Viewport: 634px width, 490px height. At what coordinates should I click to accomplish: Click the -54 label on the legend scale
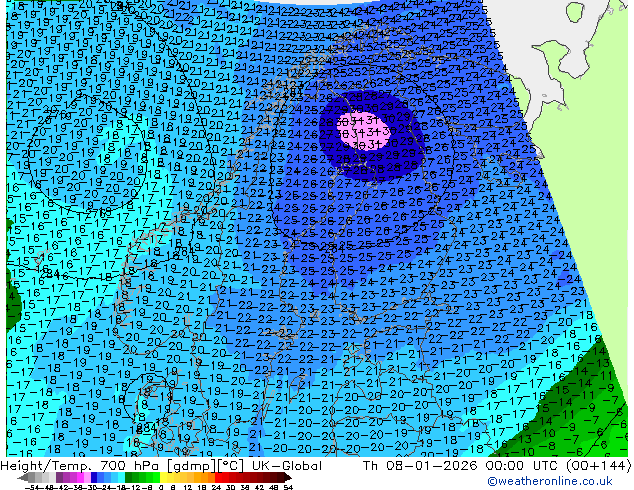click(x=32, y=487)
